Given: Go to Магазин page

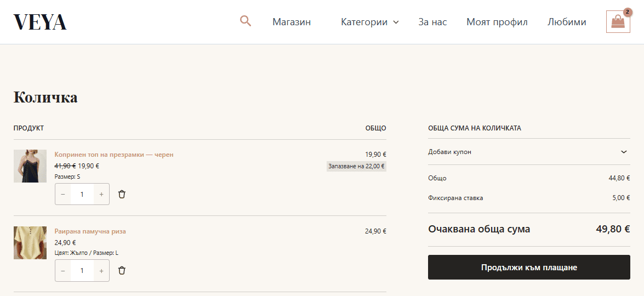Looking at the screenshot, I should point(292,22).
